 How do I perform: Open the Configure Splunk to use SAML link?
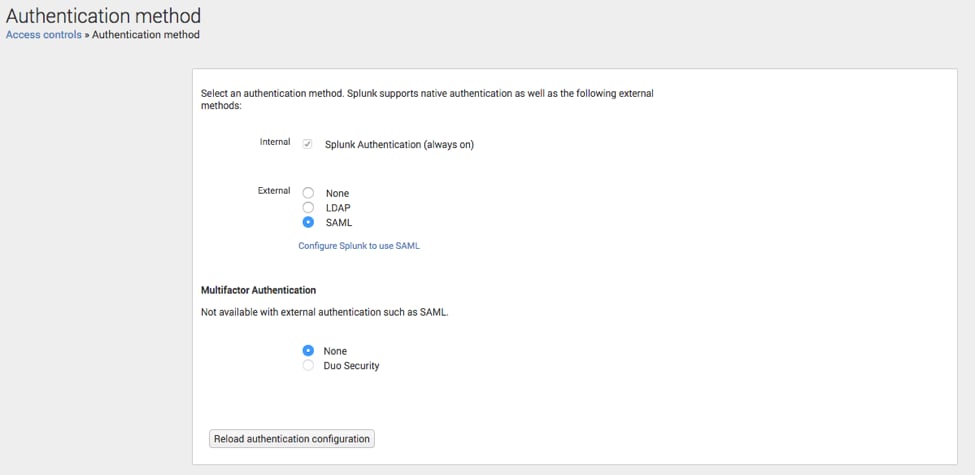pos(359,246)
